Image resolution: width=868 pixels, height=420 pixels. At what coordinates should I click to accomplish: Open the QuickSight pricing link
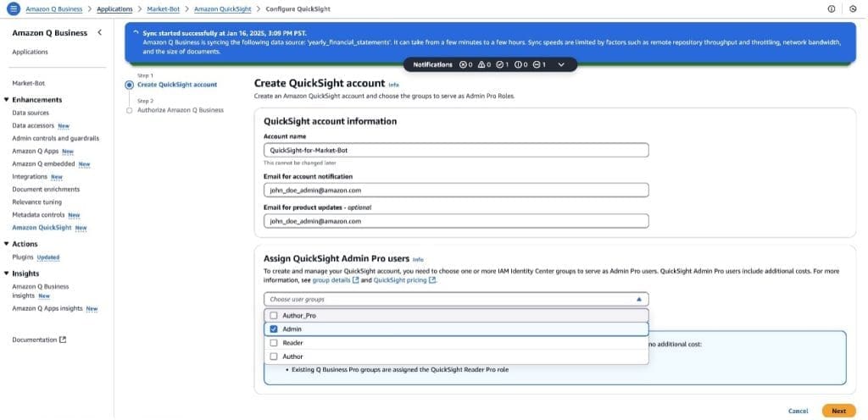click(400, 280)
